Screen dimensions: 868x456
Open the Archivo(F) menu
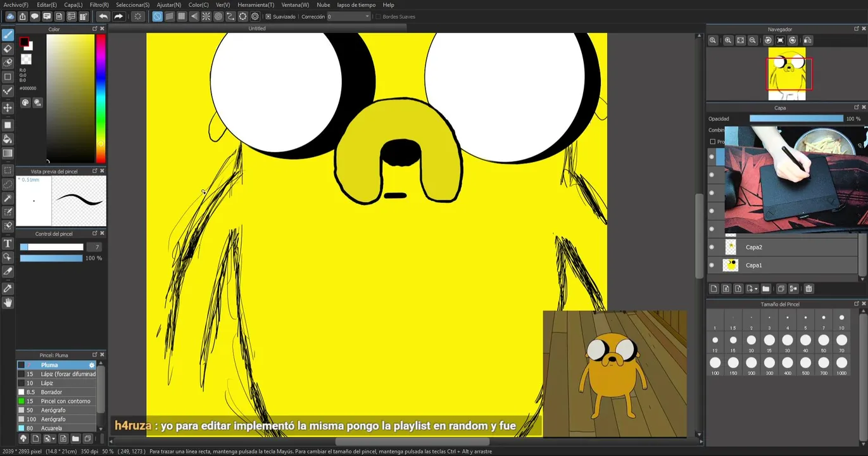pyautogui.click(x=16, y=4)
